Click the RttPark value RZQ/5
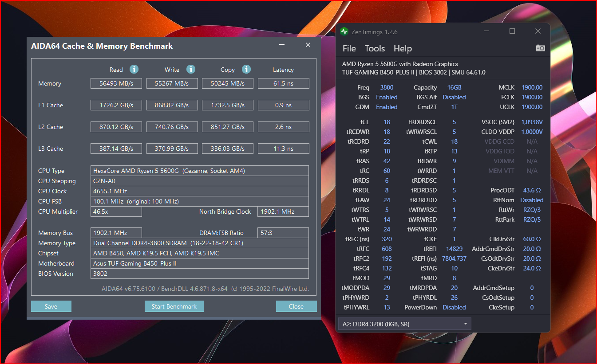The height and width of the screenshot is (364, 597). tap(532, 219)
